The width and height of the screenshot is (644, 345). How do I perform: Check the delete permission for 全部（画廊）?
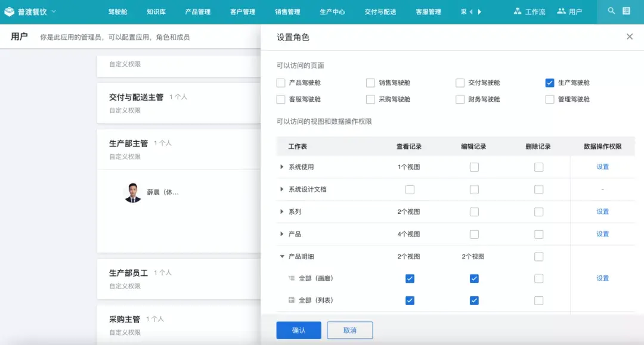pyautogui.click(x=539, y=278)
